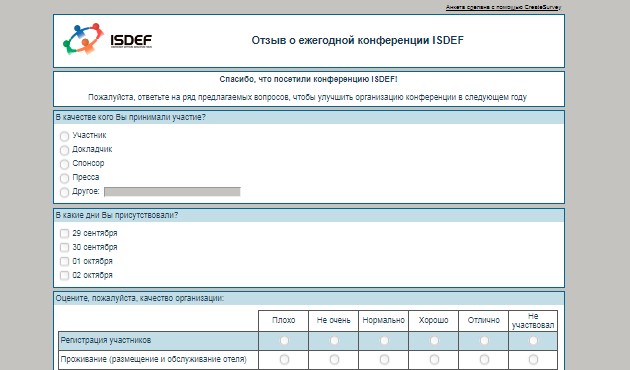Click the ISDEF logo image
Screen dimensions: 630x370
pos(107,39)
